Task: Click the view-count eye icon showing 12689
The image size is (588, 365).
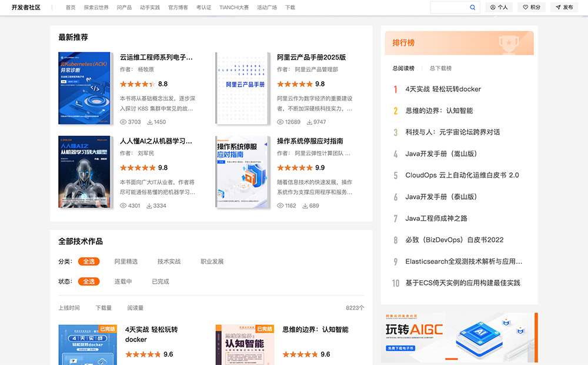Action: click(280, 122)
